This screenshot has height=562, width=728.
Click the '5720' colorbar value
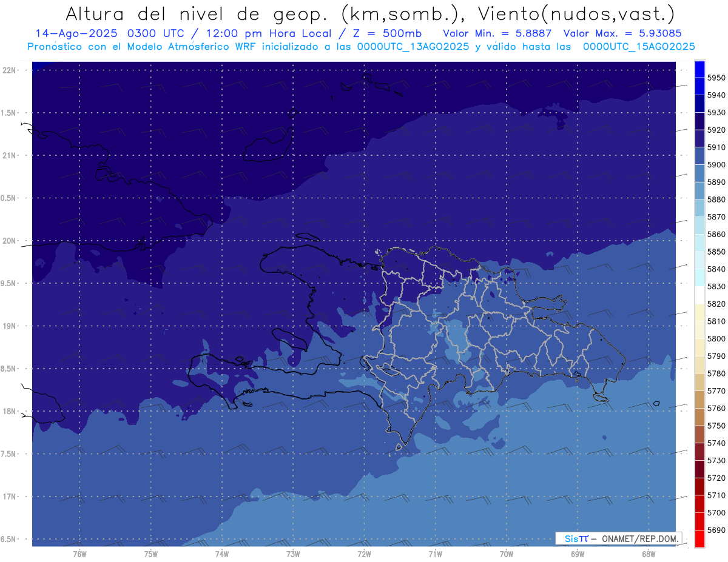[x=716, y=478]
